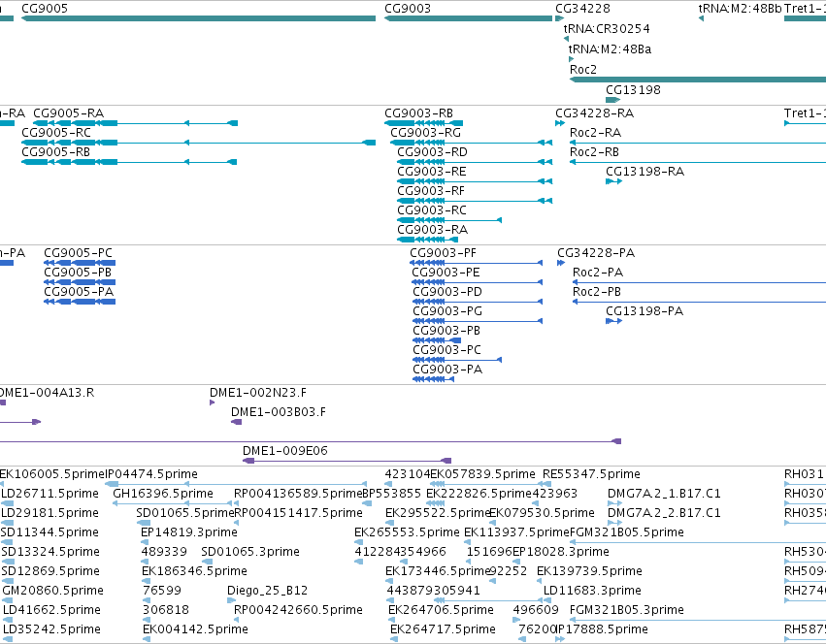The width and height of the screenshot is (826, 644).
Task: Click the CG9003-PF protein label
Action: pyautogui.click(x=443, y=253)
